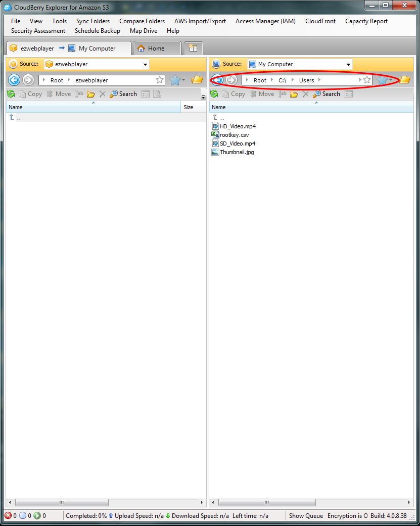The height and width of the screenshot is (526, 420).
Task: Click Copy button in left pane
Action: (x=30, y=94)
